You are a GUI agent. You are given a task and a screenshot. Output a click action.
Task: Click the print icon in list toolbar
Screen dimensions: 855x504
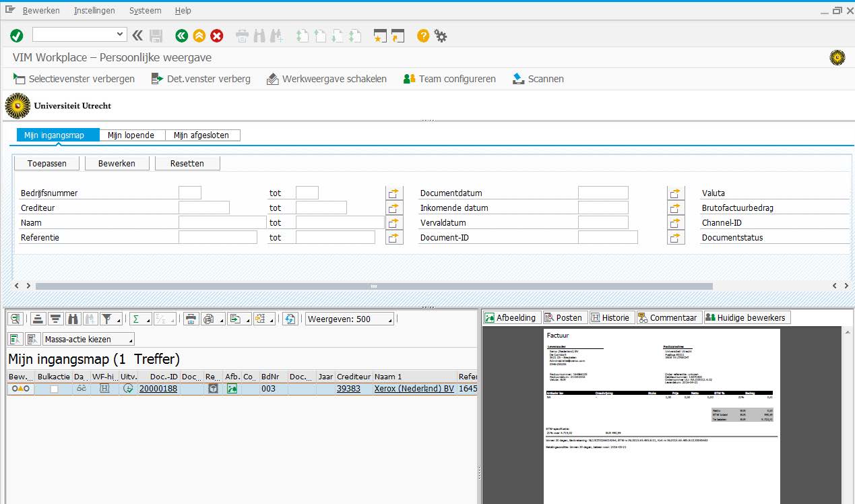click(191, 319)
